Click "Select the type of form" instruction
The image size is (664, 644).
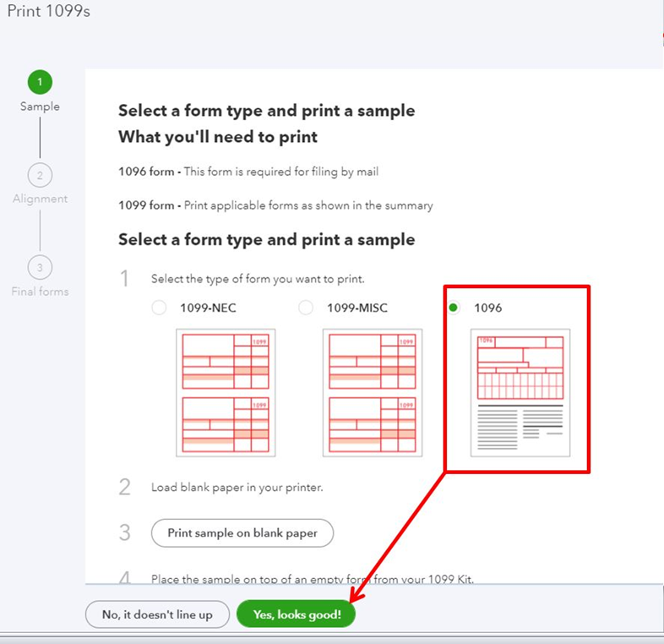[x=258, y=279]
